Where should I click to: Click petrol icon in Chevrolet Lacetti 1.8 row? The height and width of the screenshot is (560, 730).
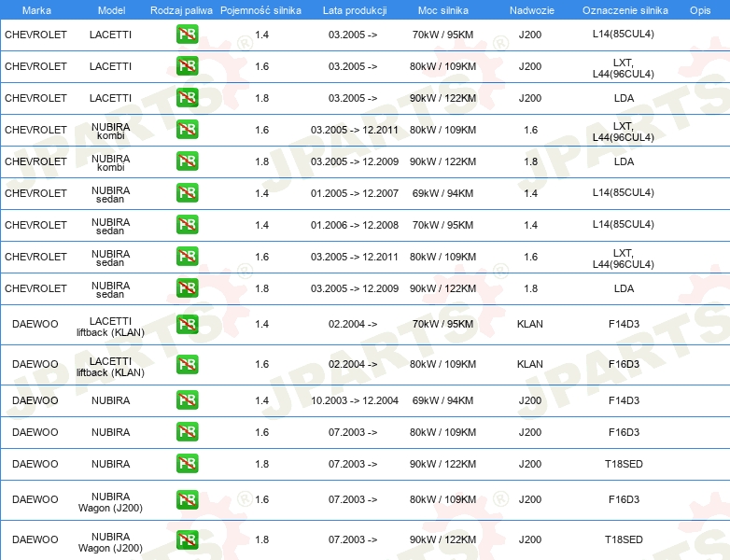187,98
